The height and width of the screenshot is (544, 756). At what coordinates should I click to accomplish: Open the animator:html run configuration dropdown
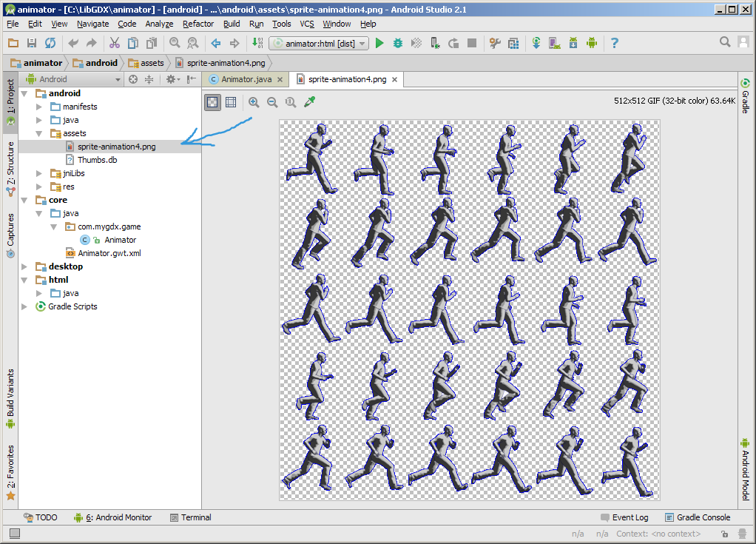(319, 44)
